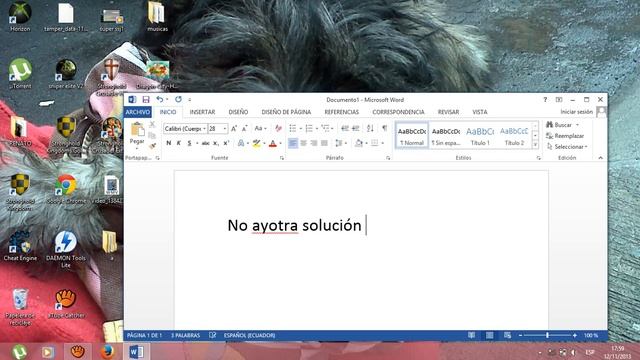Viewport: 640px width, 360px height.
Task: Clear all formatting eraser icon
Action: 278,129
